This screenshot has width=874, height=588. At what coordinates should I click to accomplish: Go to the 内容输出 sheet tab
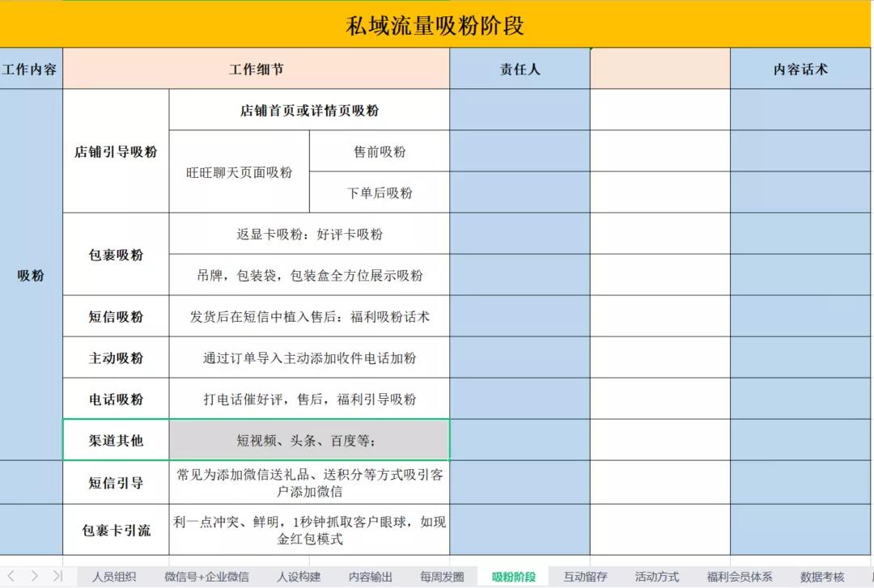[371, 577]
